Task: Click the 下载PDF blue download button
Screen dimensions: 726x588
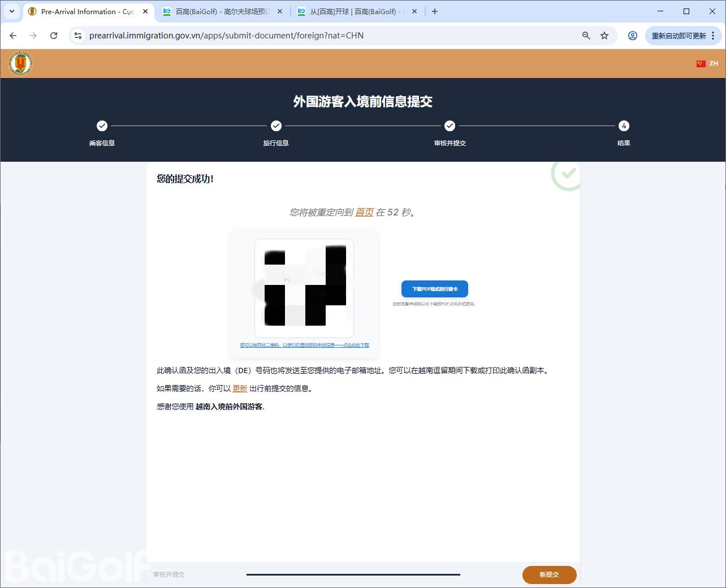Action: [434, 289]
